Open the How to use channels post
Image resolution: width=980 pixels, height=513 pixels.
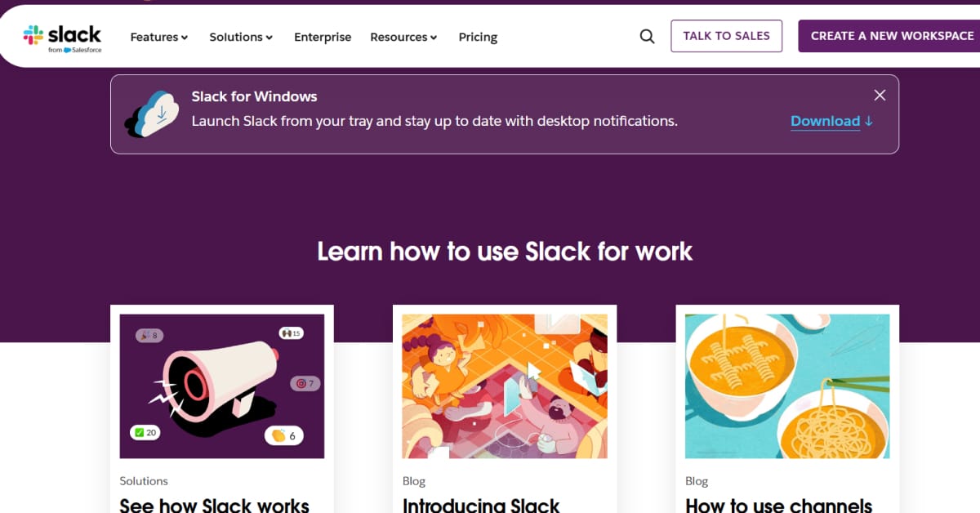778,505
